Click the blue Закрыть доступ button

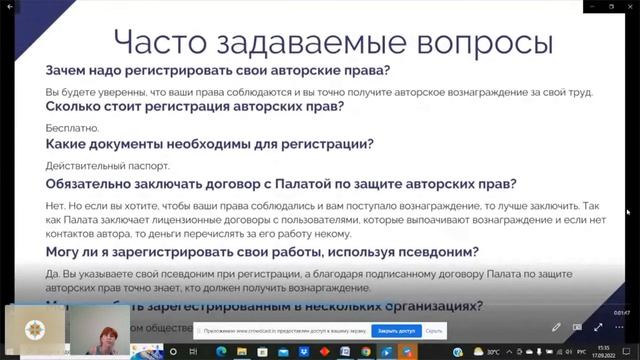[396, 331]
